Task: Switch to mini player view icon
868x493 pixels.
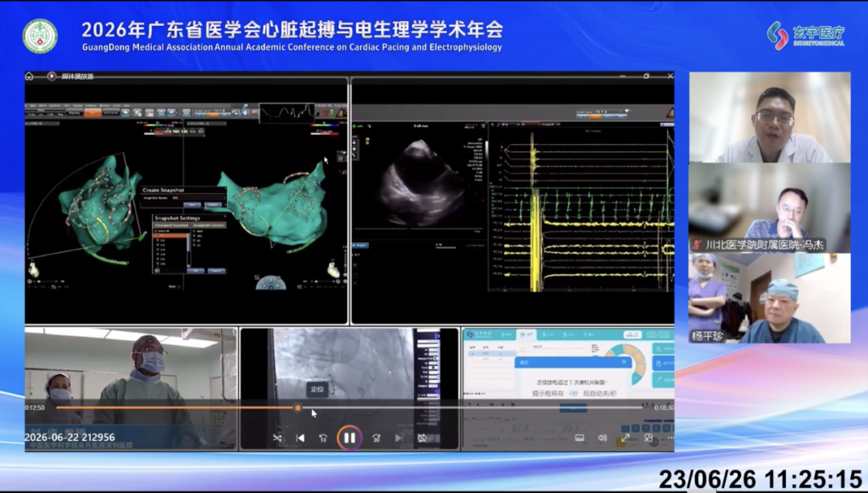Action: click(x=649, y=438)
